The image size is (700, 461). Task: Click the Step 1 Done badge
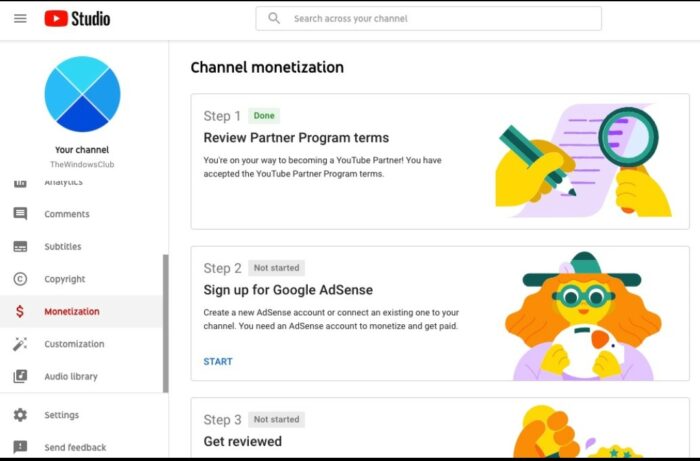click(x=264, y=116)
